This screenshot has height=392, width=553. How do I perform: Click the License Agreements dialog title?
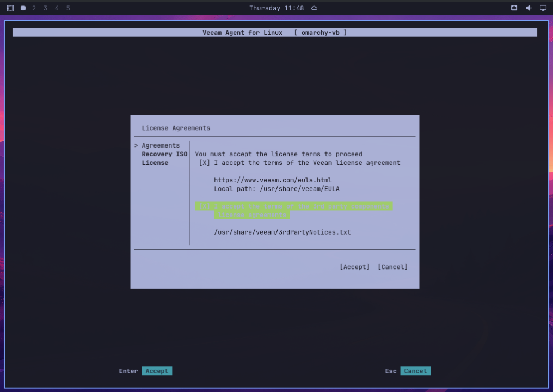coord(176,128)
